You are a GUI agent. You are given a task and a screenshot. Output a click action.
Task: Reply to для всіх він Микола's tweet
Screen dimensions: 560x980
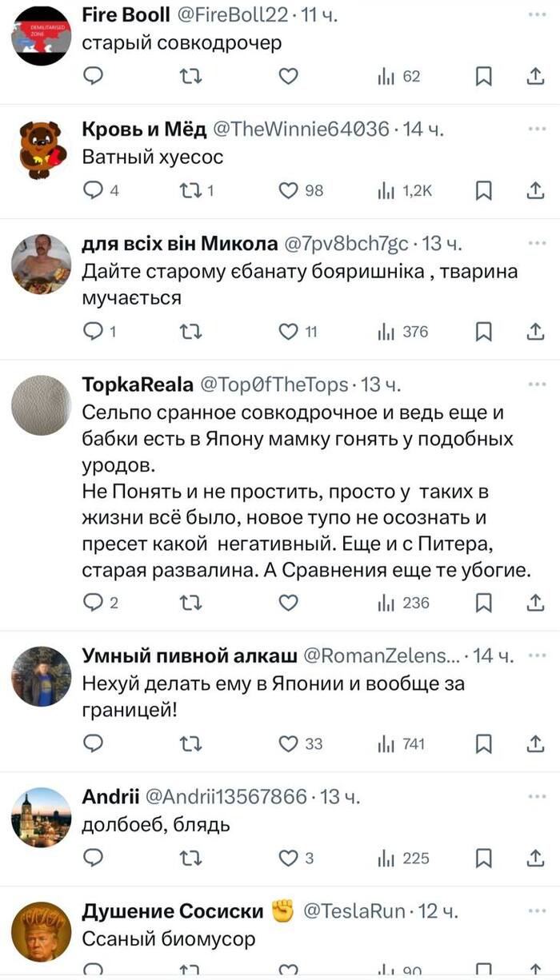coord(94,332)
